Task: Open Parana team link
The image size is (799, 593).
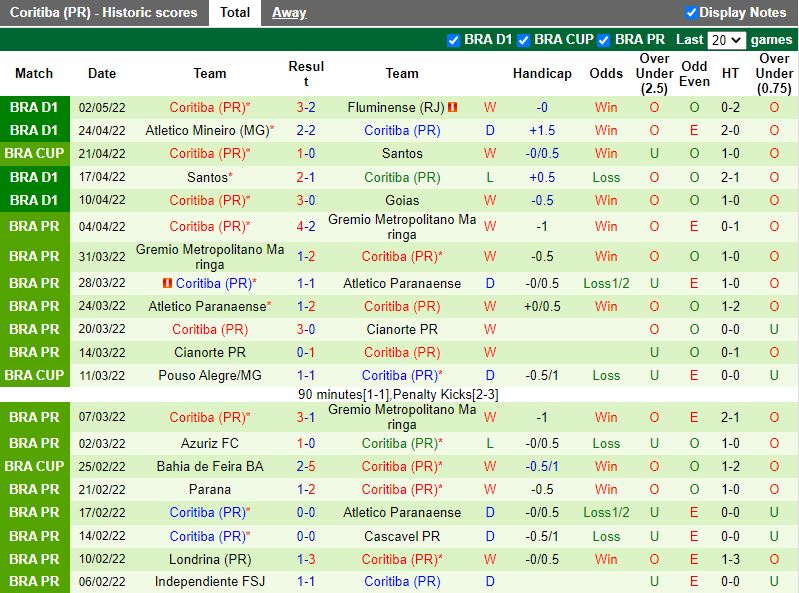Action: click(210, 489)
